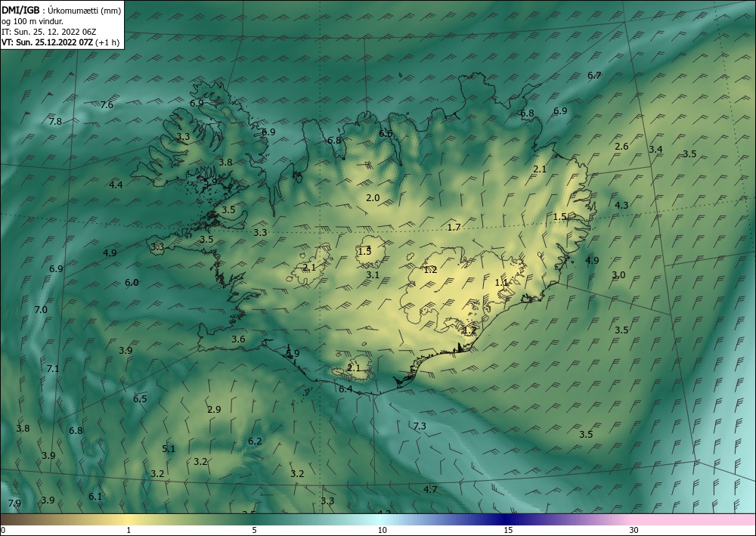Click the map value 6.0
Viewport: 756px width, 536px height.
point(132,283)
